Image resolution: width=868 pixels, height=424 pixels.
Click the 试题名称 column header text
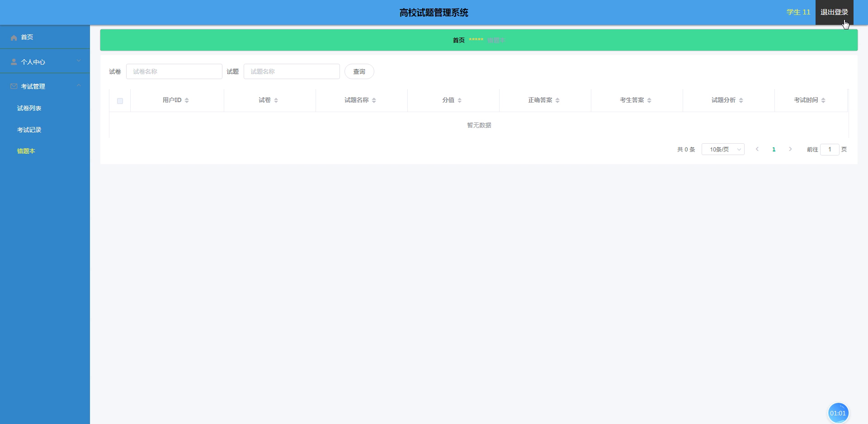coord(357,100)
